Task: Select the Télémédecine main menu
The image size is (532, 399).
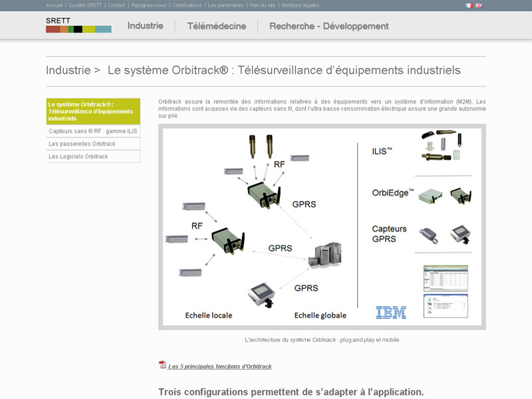Action: [217, 26]
